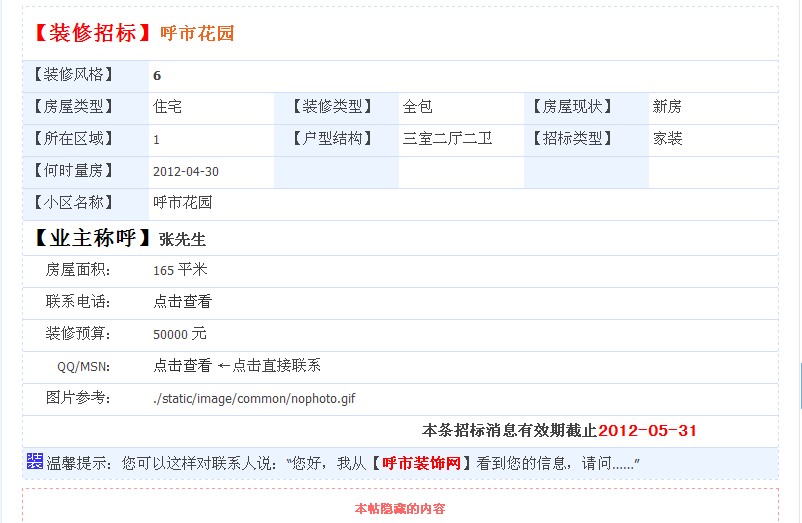The width and height of the screenshot is (802, 523).
Task: Click the 【所在区域】 label
Action: click(73, 139)
